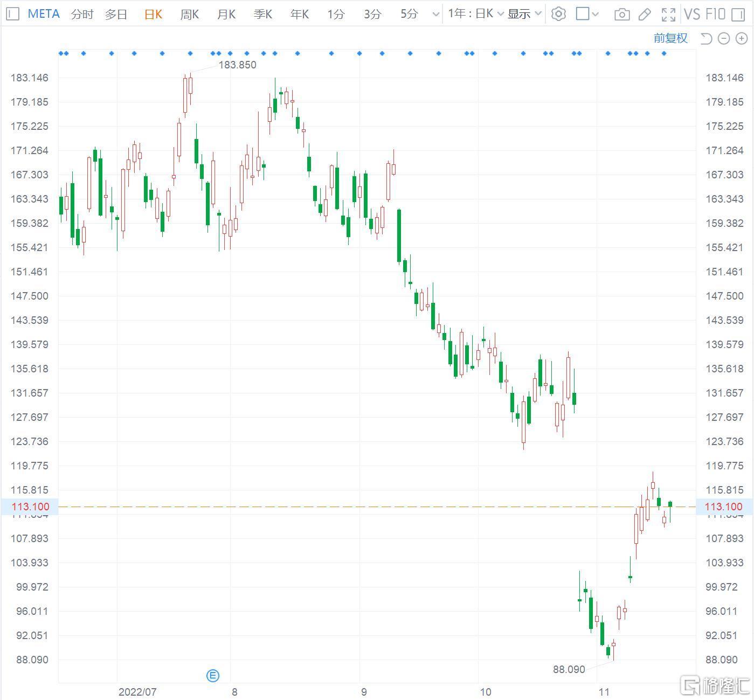Image resolution: width=754 pixels, height=700 pixels.
Task: Take a chart screenshot with camera icon
Action: [x=622, y=15]
